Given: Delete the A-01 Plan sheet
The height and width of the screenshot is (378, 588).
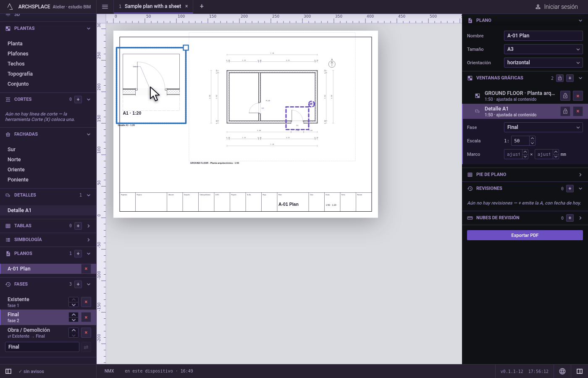Looking at the screenshot, I should (x=86, y=269).
